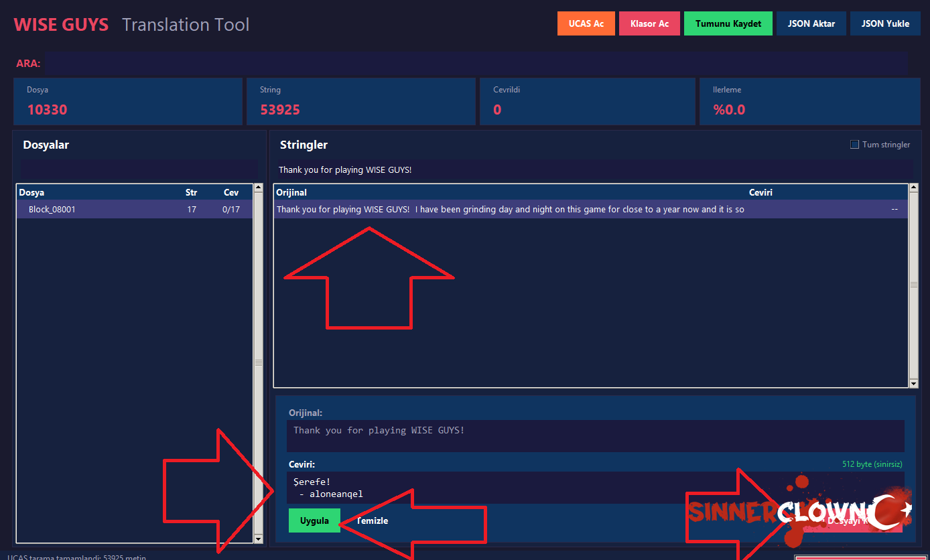Click the filter field under Dosyalar heading
The height and width of the screenshot is (560, 930).
139,169
